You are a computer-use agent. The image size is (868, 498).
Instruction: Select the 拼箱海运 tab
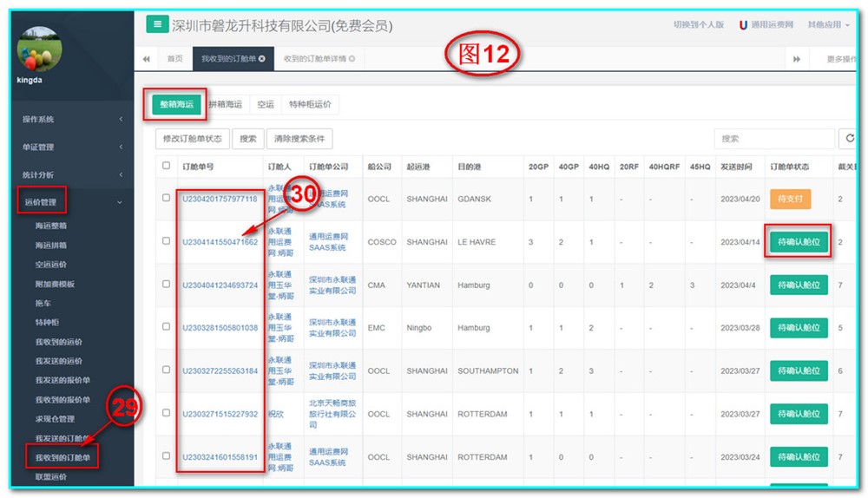tap(226, 104)
